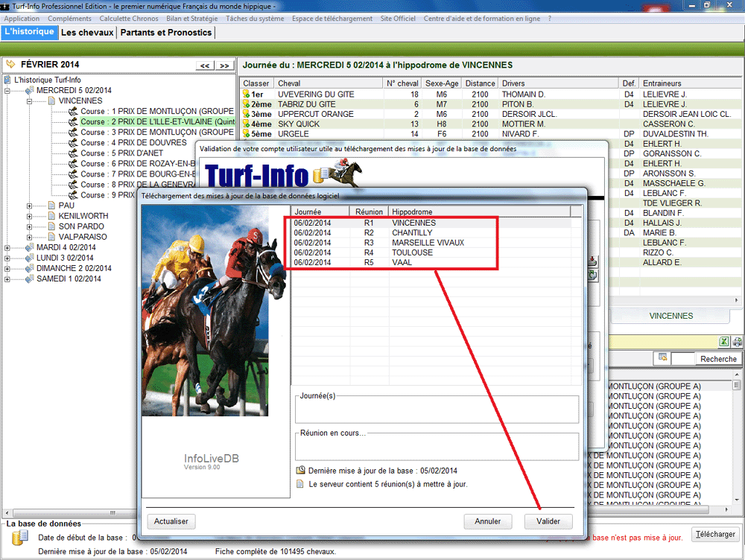
Task: Click the race icon for Course 1 PRIX DE MONTLUÇON
Action: point(73,111)
